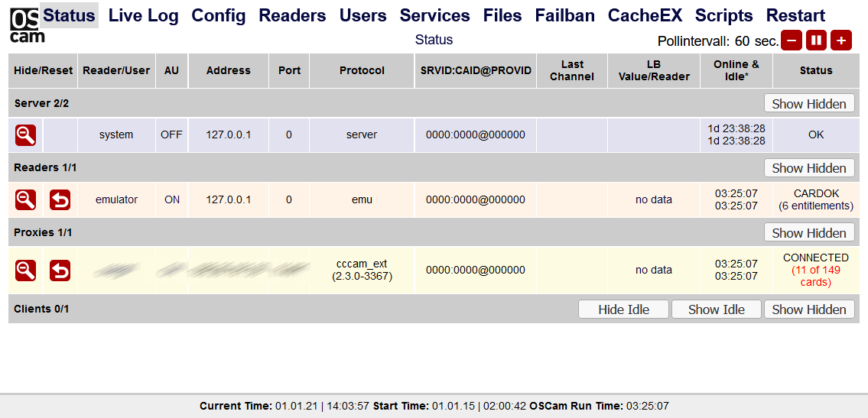Click the 'emulator' reader name

(116, 199)
